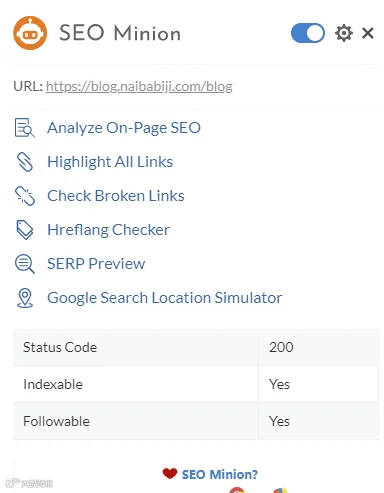
Task: Toggle the SEO Minion enable switch
Action: (308, 33)
